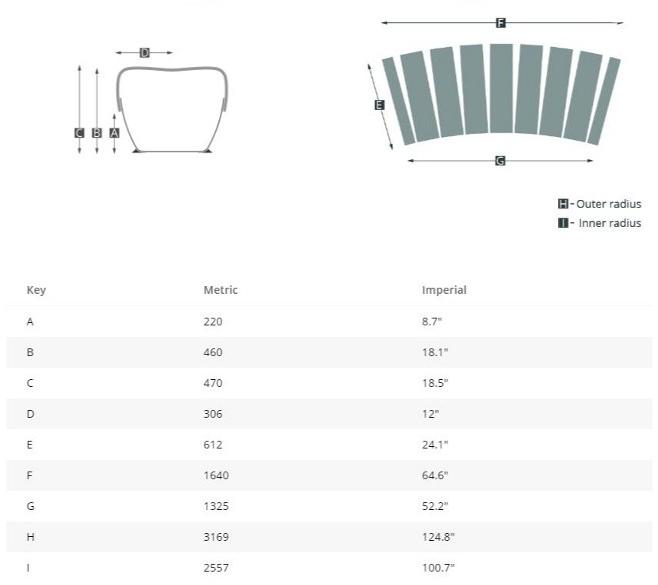The image size is (658, 585).
Task: Click the F badge above the curved bench
Action: point(501,23)
